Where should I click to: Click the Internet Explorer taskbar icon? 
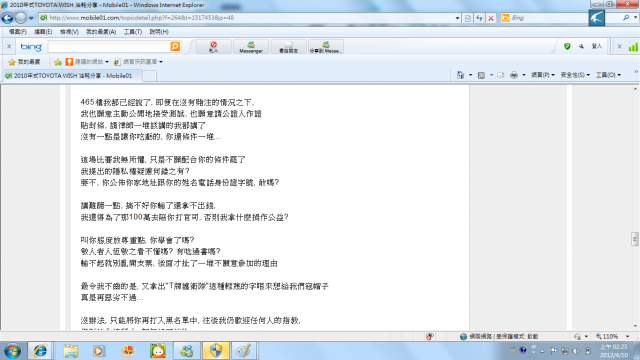click(40, 351)
